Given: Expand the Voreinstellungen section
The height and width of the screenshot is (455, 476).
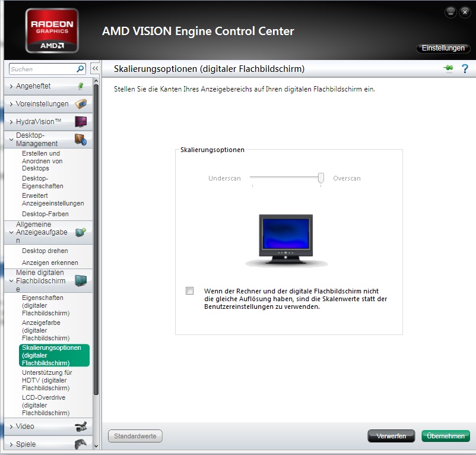Looking at the screenshot, I should pos(11,104).
